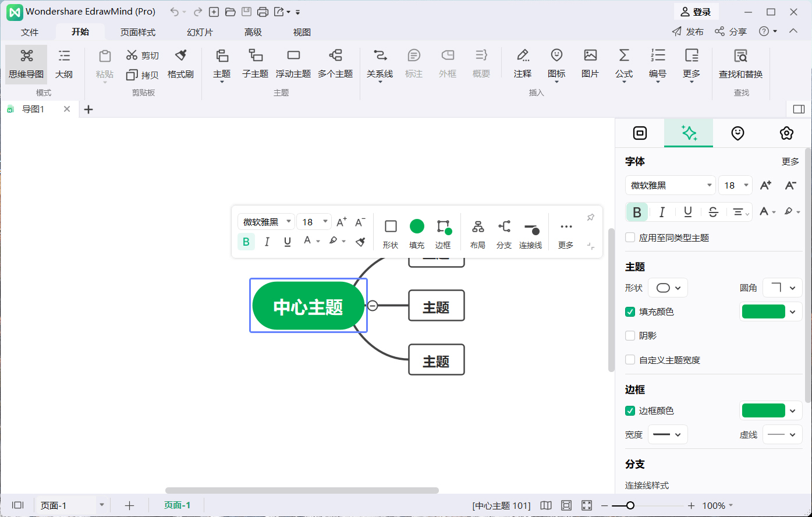Pin the floating toolbar

click(x=591, y=217)
